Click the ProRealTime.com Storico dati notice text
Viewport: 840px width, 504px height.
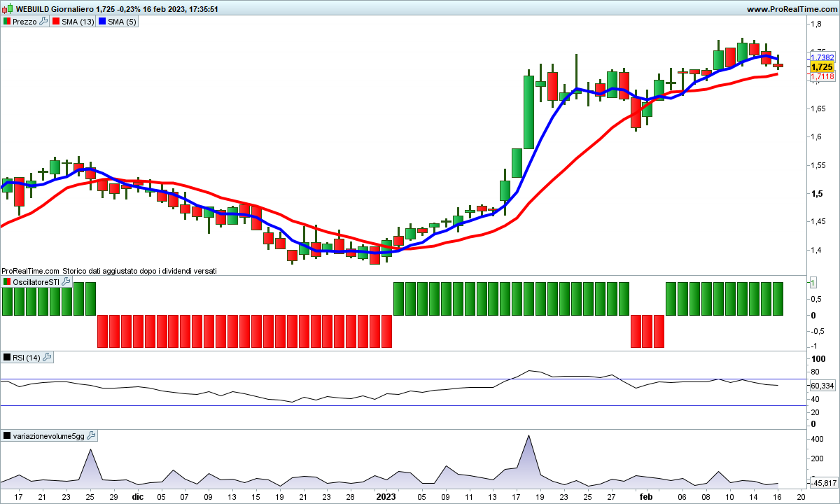(x=109, y=270)
